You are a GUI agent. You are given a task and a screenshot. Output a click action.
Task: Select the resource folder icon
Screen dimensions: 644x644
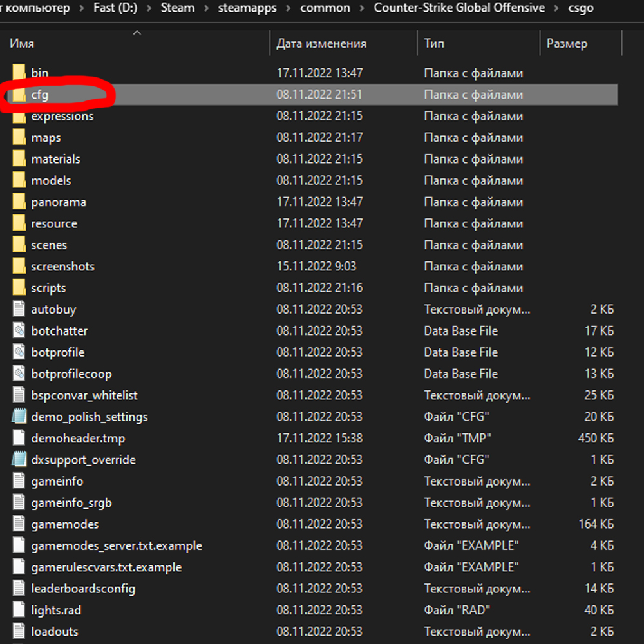[x=19, y=223]
